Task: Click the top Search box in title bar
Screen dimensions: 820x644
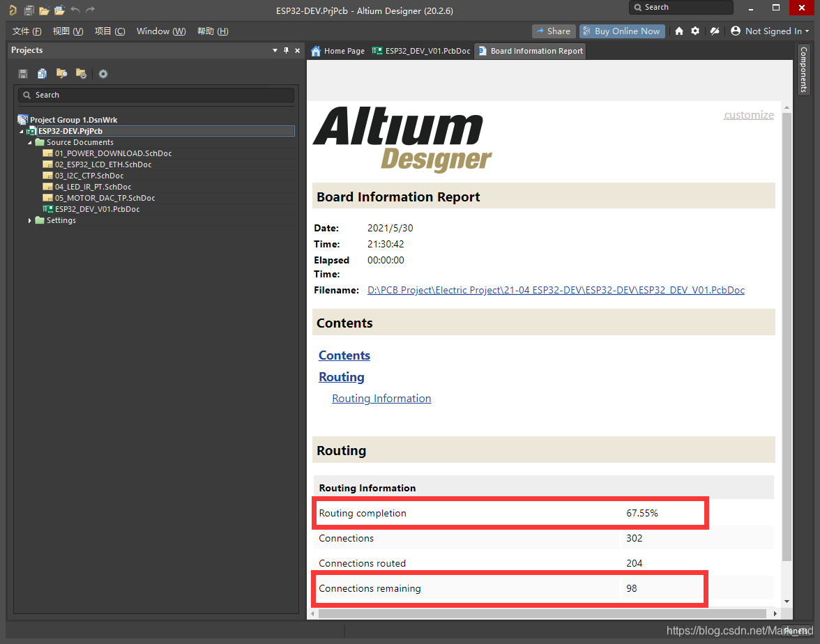Action: pos(681,7)
